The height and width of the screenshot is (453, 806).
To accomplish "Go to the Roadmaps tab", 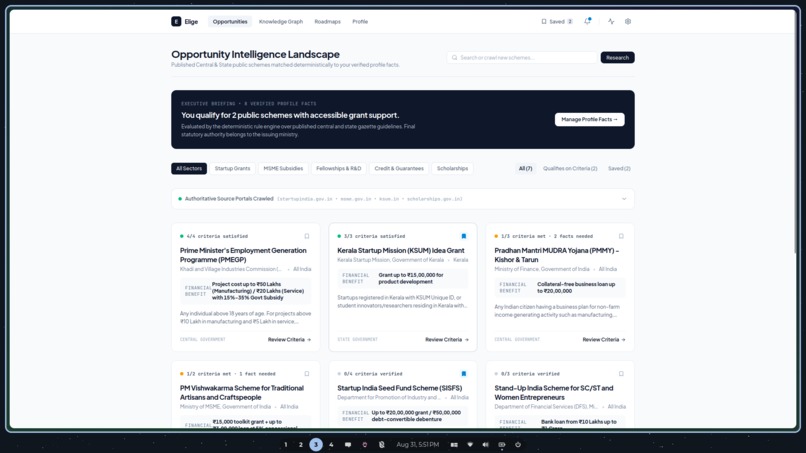I will coord(327,22).
